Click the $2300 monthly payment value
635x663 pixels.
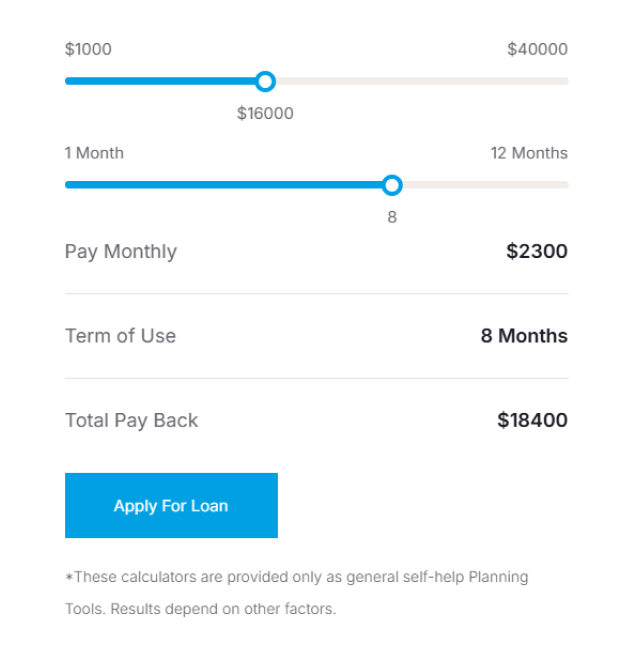tap(537, 251)
